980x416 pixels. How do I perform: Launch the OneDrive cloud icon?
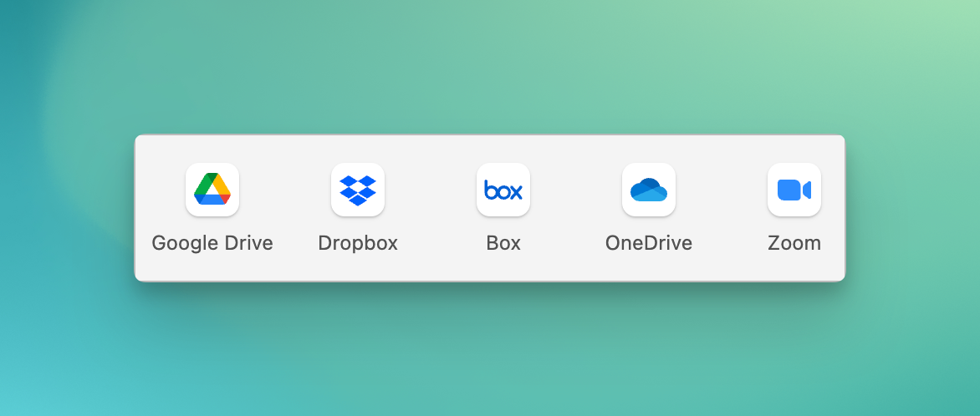[x=649, y=190]
